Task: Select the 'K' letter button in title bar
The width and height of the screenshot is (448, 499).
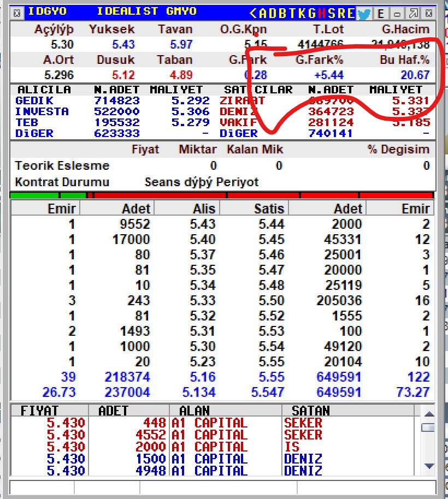Action: point(302,13)
